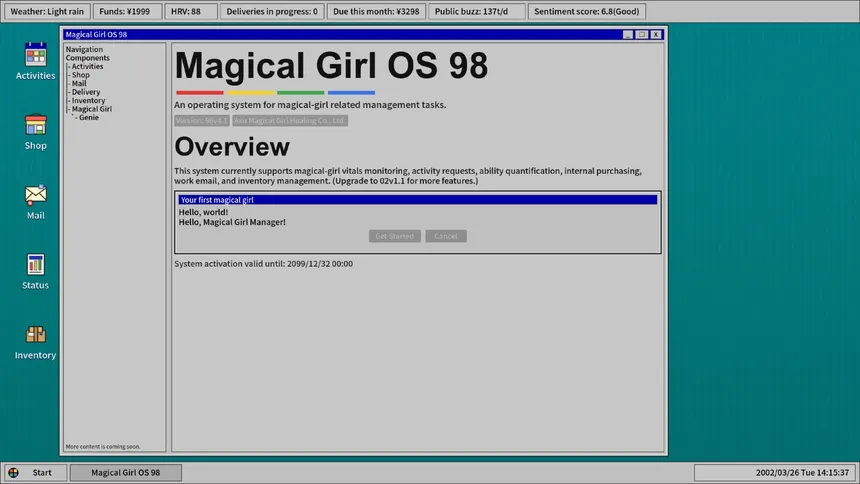Open the Inventory box icon
This screenshot has width=860, height=484.
point(36,335)
